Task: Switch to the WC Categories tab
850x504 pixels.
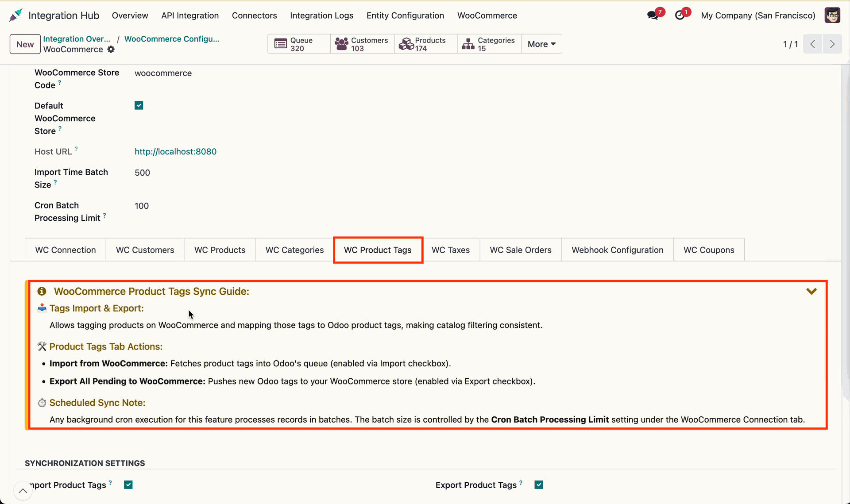Action: click(295, 250)
